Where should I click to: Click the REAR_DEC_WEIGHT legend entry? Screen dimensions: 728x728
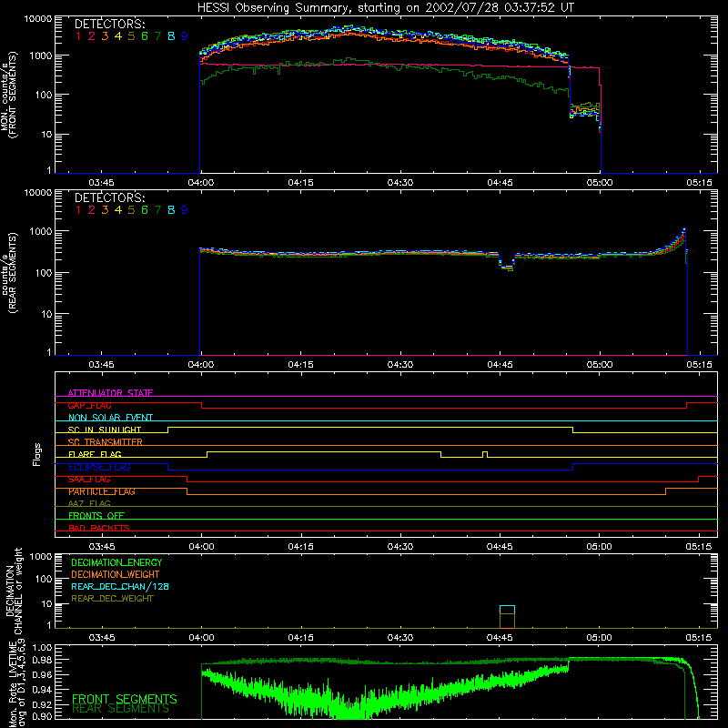click(112, 599)
